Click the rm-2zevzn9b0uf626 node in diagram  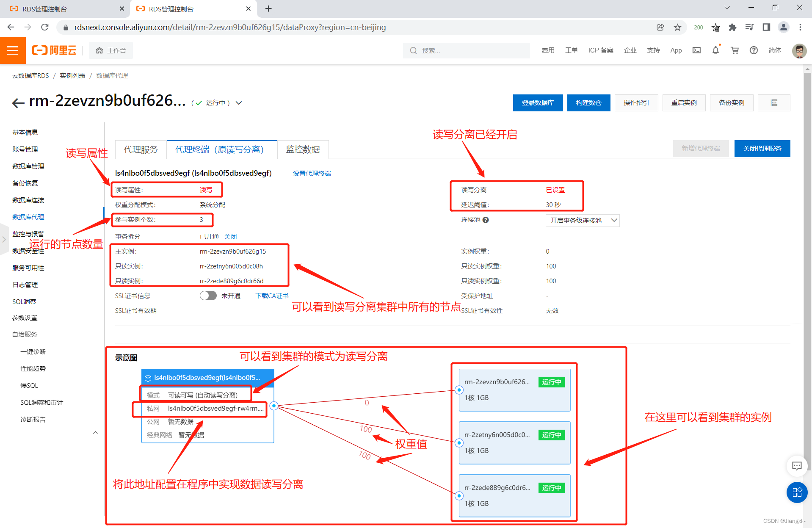tap(514, 390)
